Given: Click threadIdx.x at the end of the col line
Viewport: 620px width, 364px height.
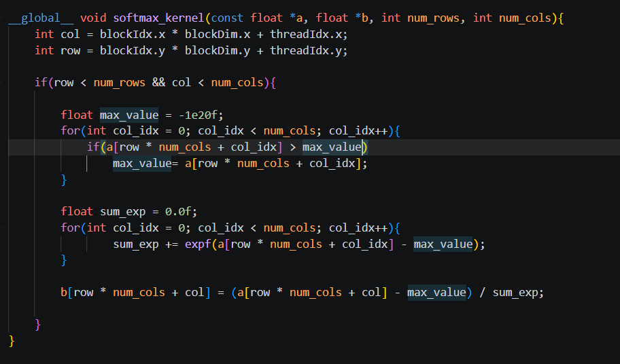Looking at the screenshot, I should click(306, 35).
